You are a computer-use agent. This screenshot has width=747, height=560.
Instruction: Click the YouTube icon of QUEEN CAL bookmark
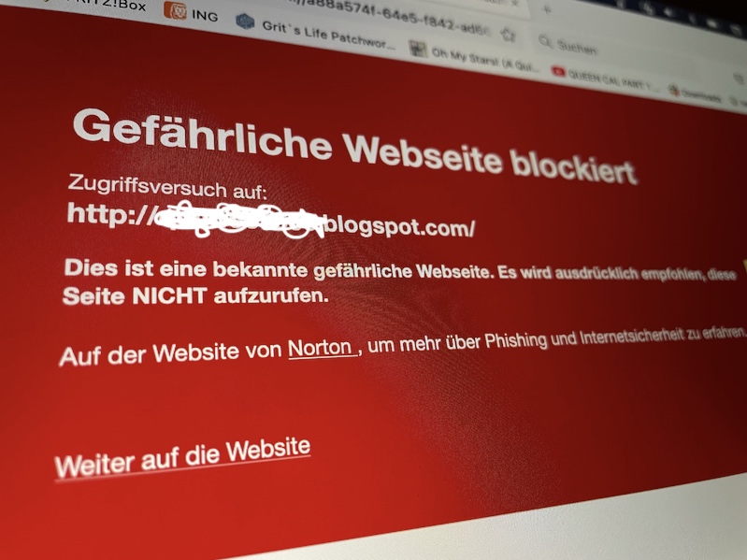pos(558,72)
